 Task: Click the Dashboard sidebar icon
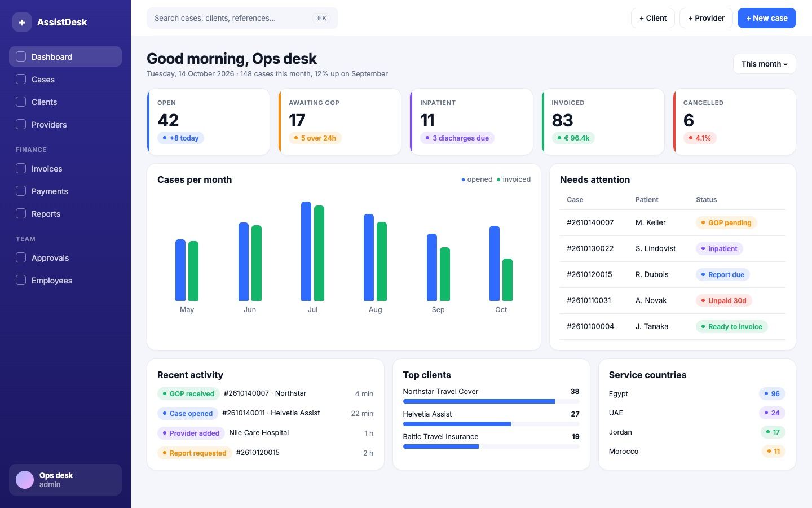tap(21, 56)
